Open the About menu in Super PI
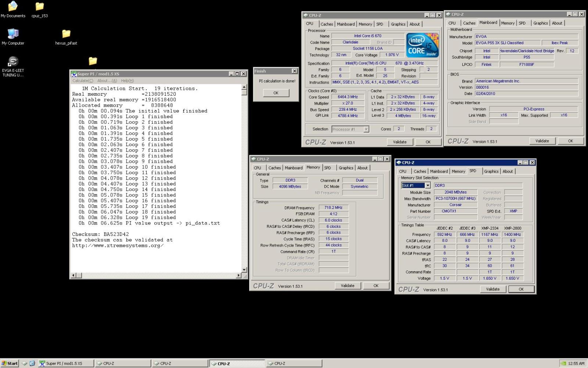Image resolution: width=588 pixels, height=368 pixels. 107,81
